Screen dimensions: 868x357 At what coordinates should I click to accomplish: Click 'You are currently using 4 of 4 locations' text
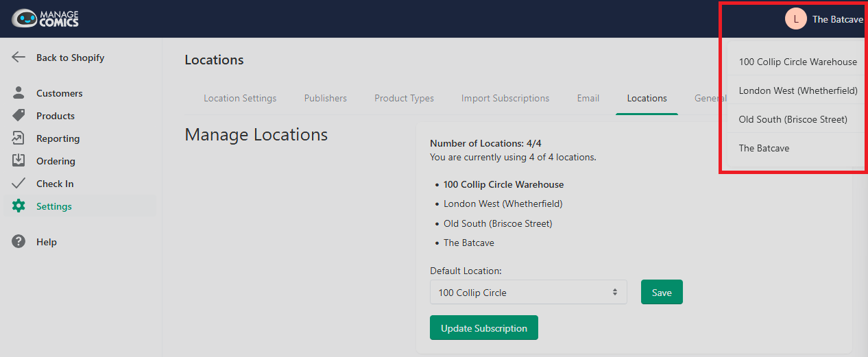coord(513,157)
